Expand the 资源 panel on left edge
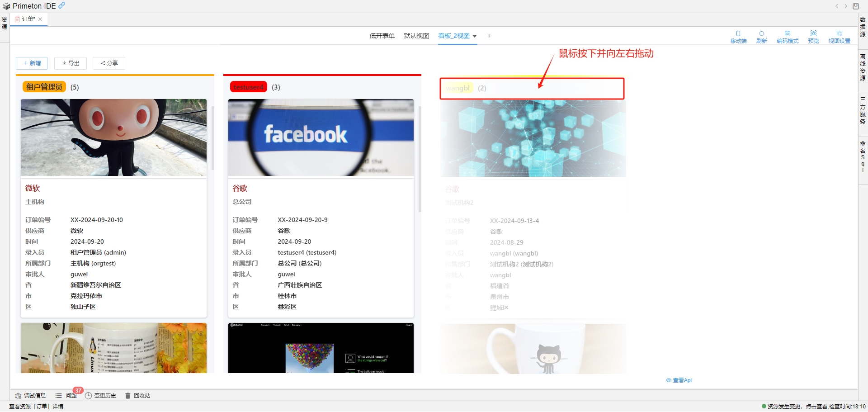This screenshot has height=412, width=868. click(x=5, y=24)
